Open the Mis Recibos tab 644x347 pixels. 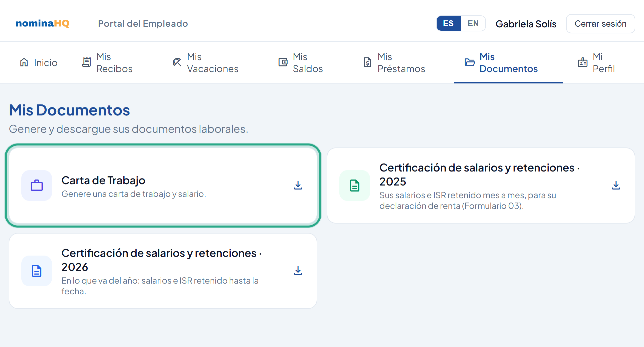click(x=107, y=63)
